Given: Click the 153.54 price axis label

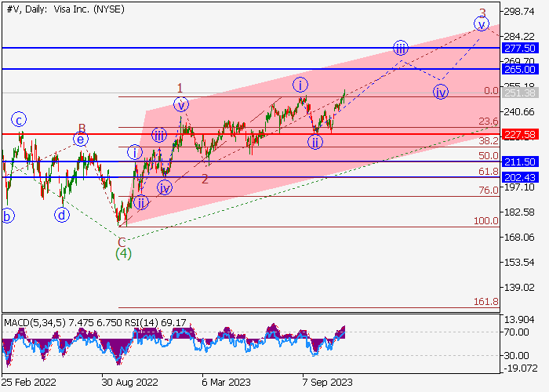Looking at the screenshot, I should point(519,262).
